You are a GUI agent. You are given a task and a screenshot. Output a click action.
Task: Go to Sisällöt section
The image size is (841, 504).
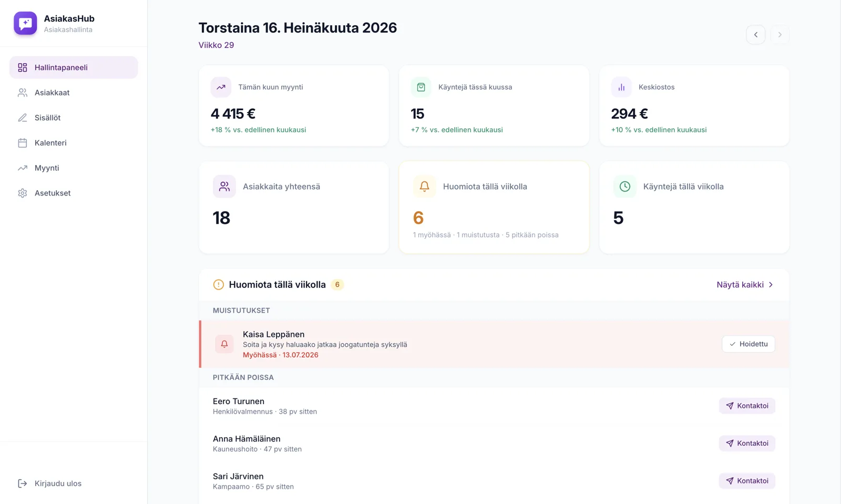[x=74, y=118]
